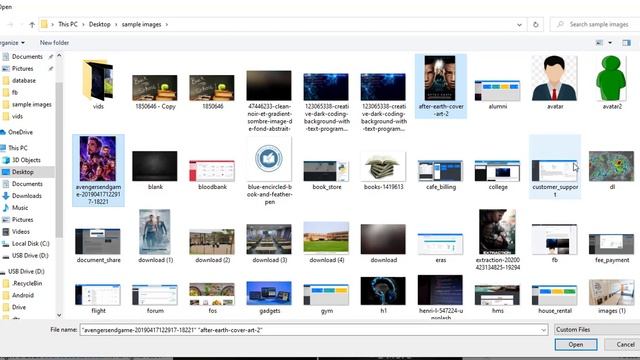Open Videos in navigation pane
640x360 pixels.
(21, 231)
